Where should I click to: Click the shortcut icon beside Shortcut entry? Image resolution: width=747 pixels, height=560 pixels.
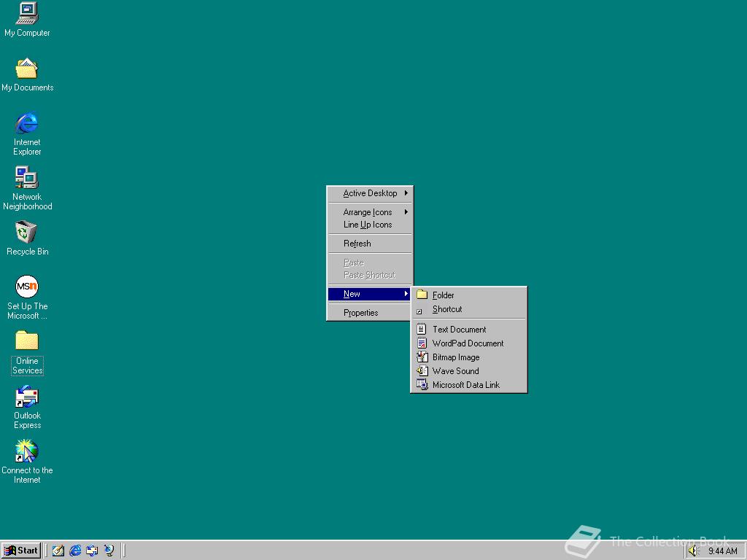point(419,311)
